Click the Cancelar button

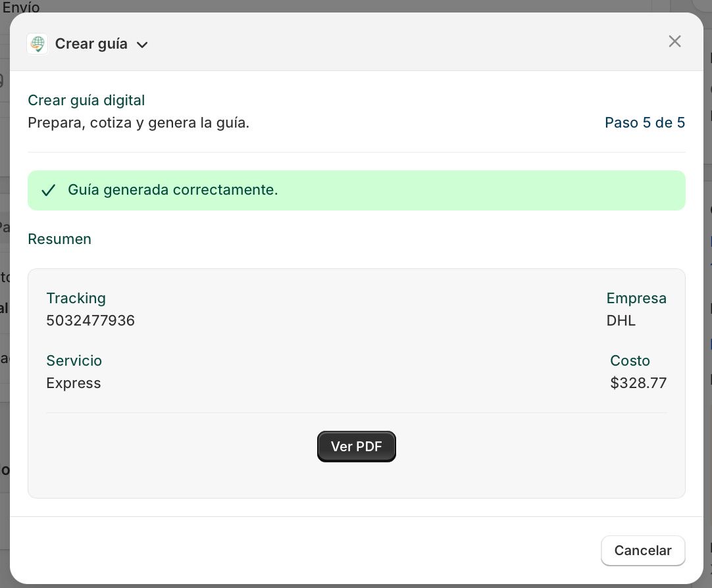click(643, 551)
